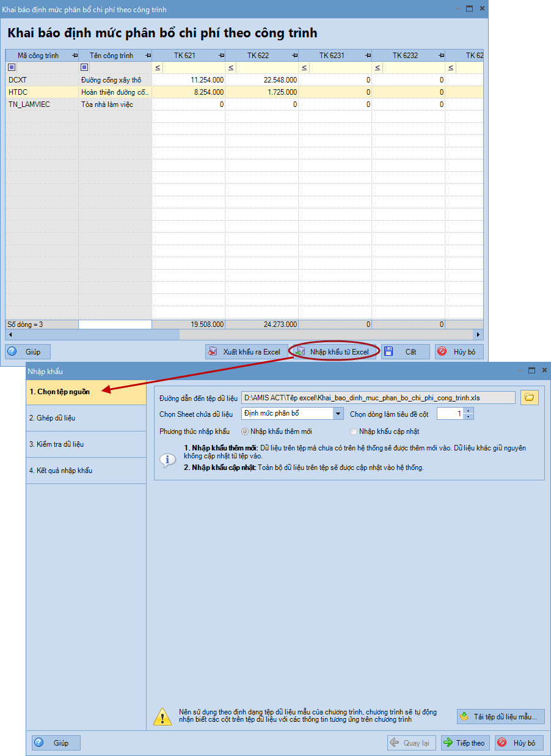551x756 pixels.
Task: Save with the Cất floppy disk button
Action: click(x=405, y=352)
